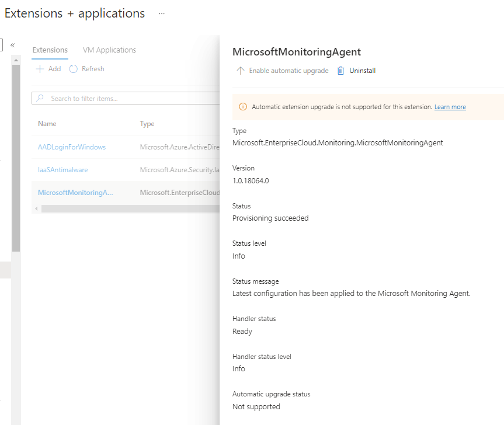Switch to the VM Applications tab
The height and width of the screenshot is (425, 504).
point(109,50)
